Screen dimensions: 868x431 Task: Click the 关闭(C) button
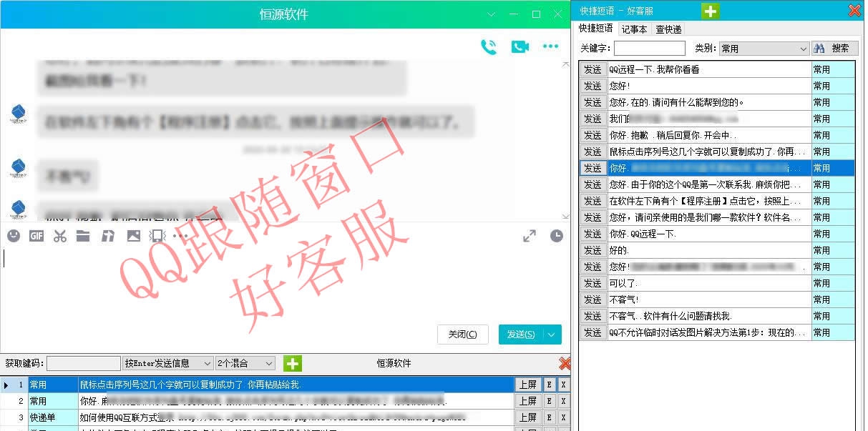[x=463, y=335]
